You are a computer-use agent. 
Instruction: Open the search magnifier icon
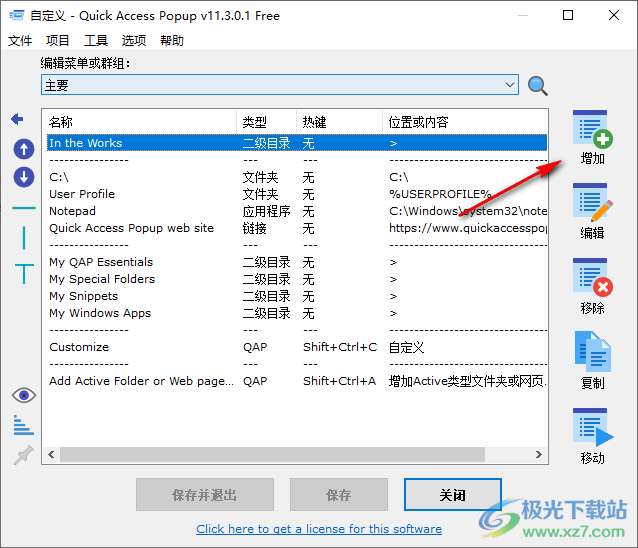pos(537,85)
